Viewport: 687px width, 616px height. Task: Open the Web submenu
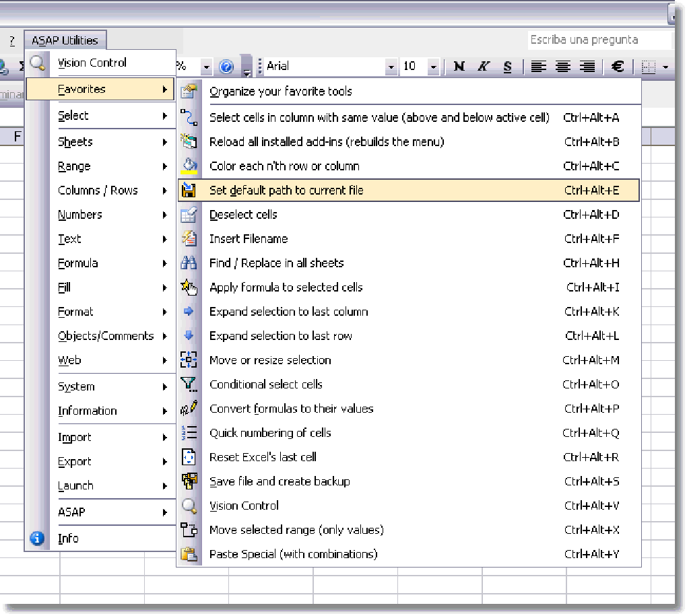tap(101, 360)
